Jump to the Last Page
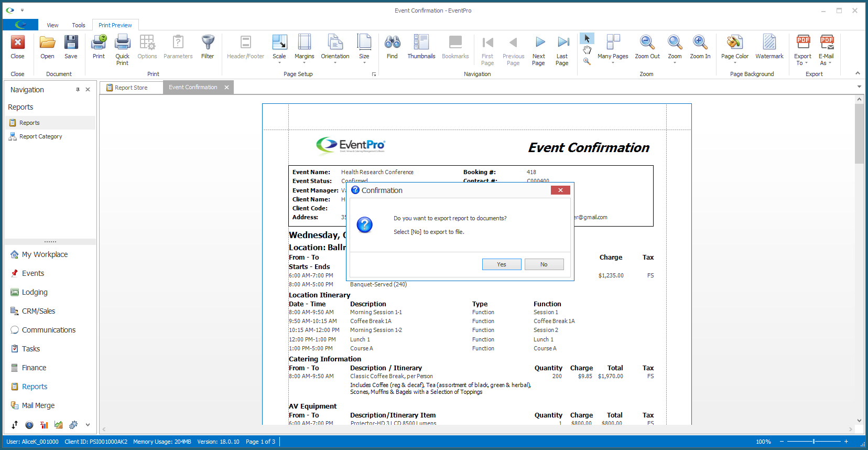 [x=562, y=50]
